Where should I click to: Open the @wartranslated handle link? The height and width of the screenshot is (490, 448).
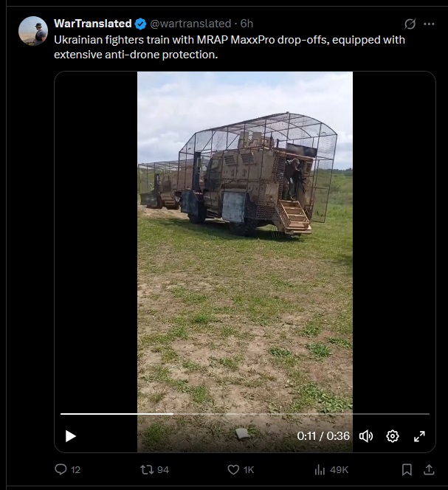pyautogui.click(x=190, y=24)
